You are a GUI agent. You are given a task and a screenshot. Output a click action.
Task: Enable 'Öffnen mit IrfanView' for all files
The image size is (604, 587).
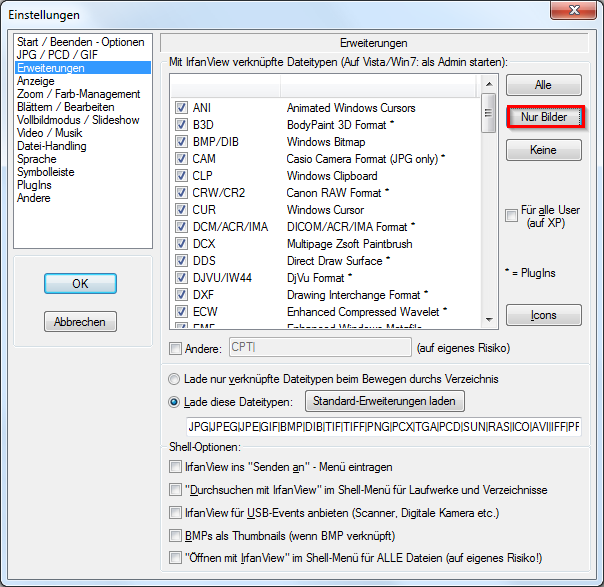coord(175,557)
